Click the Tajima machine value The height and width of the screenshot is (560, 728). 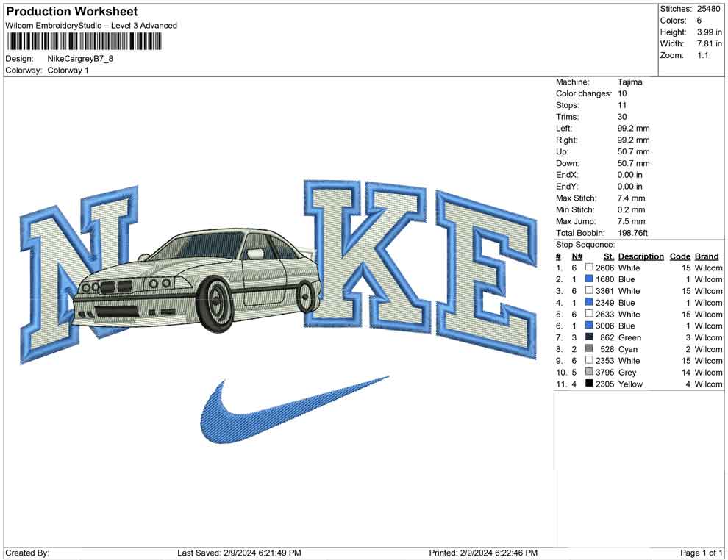tap(629, 82)
